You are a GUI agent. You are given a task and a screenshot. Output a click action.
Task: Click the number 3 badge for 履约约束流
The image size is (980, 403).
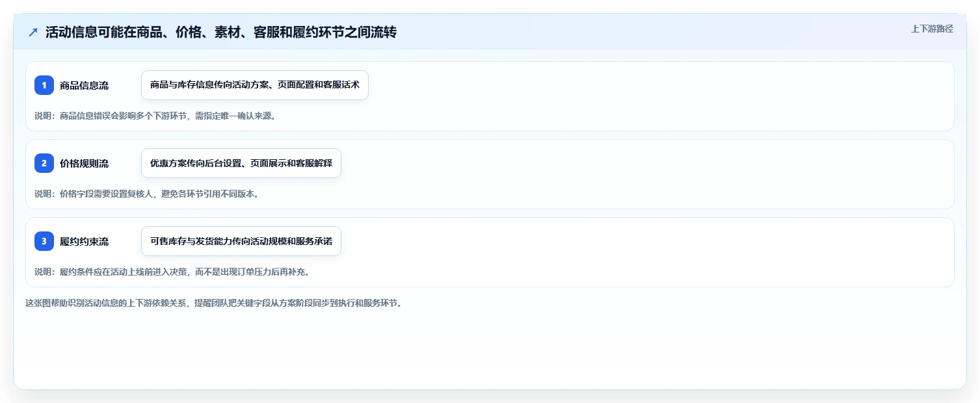pos(44,241)
